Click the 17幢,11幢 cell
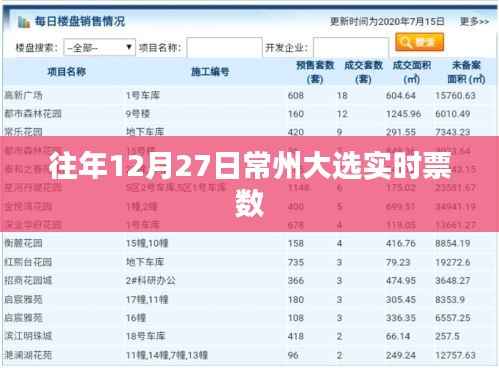The height and width of the screenshot is (368, 499). [147, 299]
